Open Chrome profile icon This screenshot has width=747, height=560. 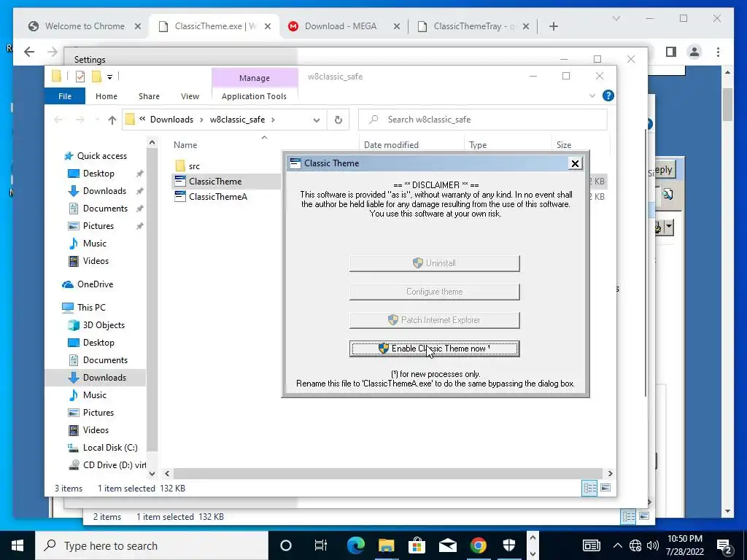click(x=694, y=52)
